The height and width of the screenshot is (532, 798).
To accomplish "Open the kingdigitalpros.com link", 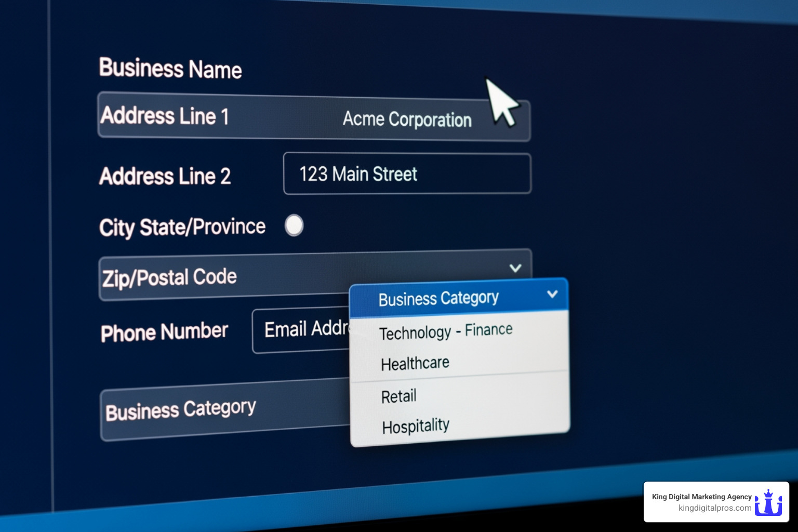I will coord(714,508).
